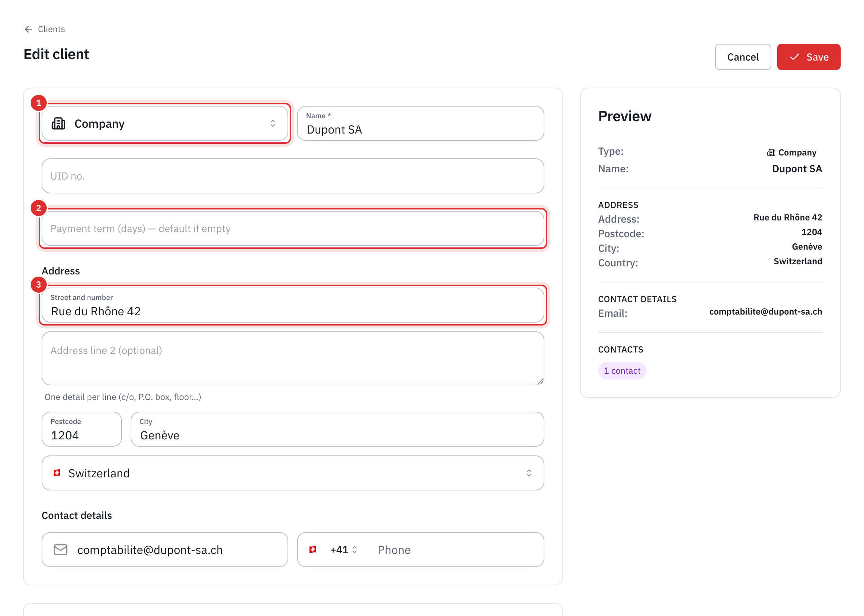Image resolution: width=864 pixels, height=616 pixels.
Task: Click the envelope icon in email field
Action: pyautogui.click(x=61, y=550)
